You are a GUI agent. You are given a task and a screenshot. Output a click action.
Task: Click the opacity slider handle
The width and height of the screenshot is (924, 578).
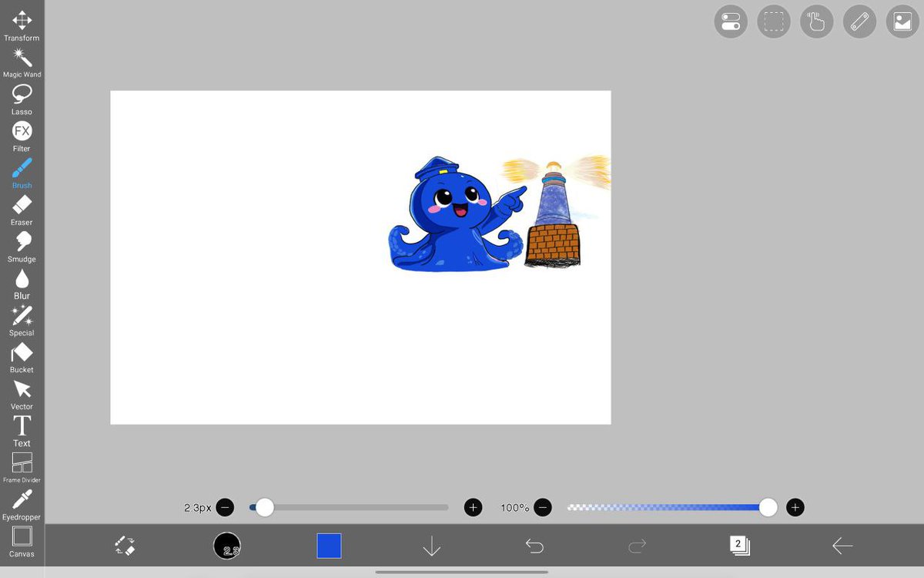click(768, 507)
